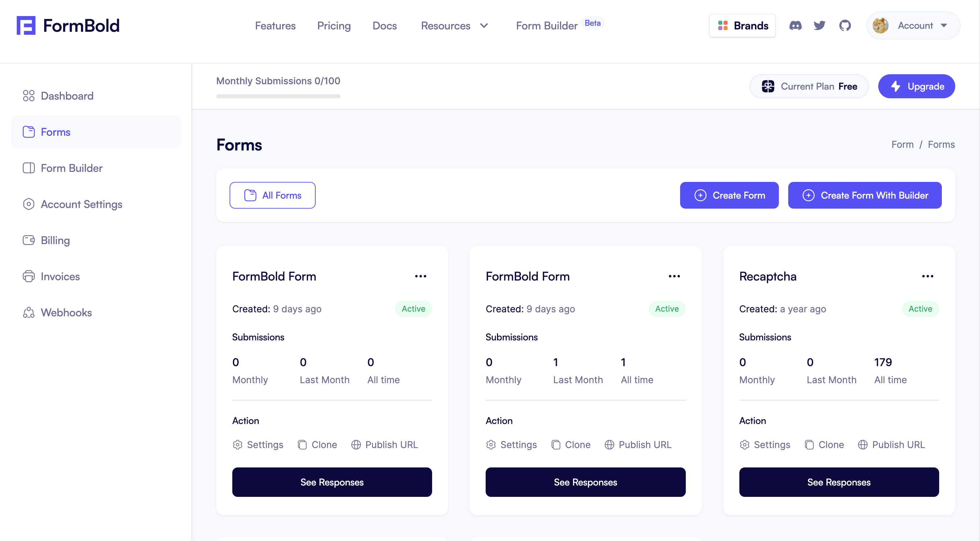The width and height of the screenshot is (980, 541).
Task: Open the three-dot menu on the Recaptcha card
Action: 928,276
